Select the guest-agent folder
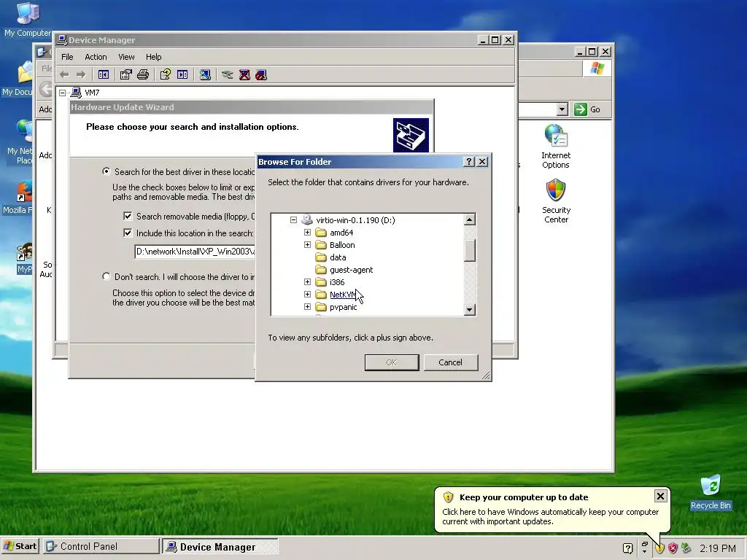The width and height of the screenshot is (747, 560). (351, 270)
